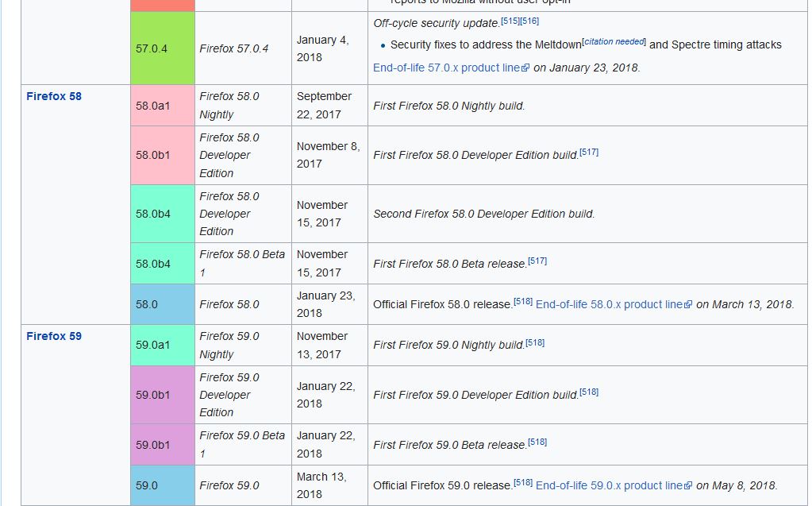Image resolution: width=812 pixels, height=506 pixels.
Task: Click external link icon after 57.0.x product line
Action: click(525, 68)
